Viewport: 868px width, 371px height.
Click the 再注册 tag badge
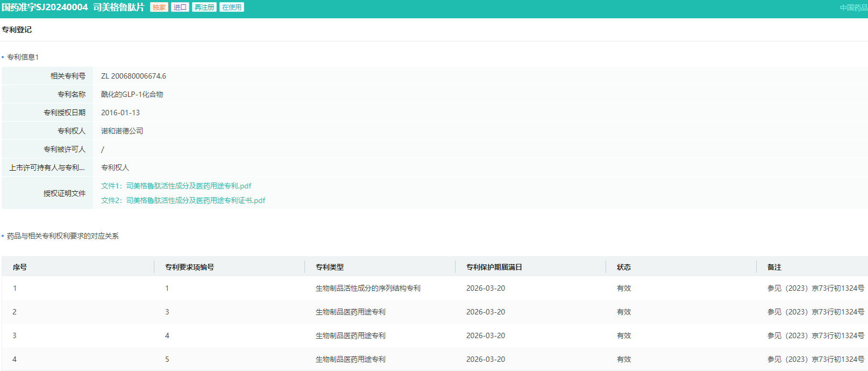(x=204, y=8)
